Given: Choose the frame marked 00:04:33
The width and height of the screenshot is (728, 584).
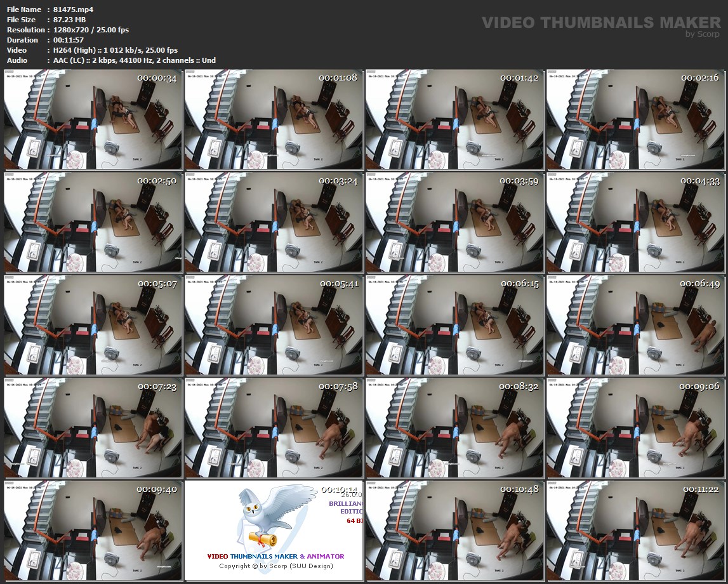Looking at the screenshot, I should (x=635, y=222).
